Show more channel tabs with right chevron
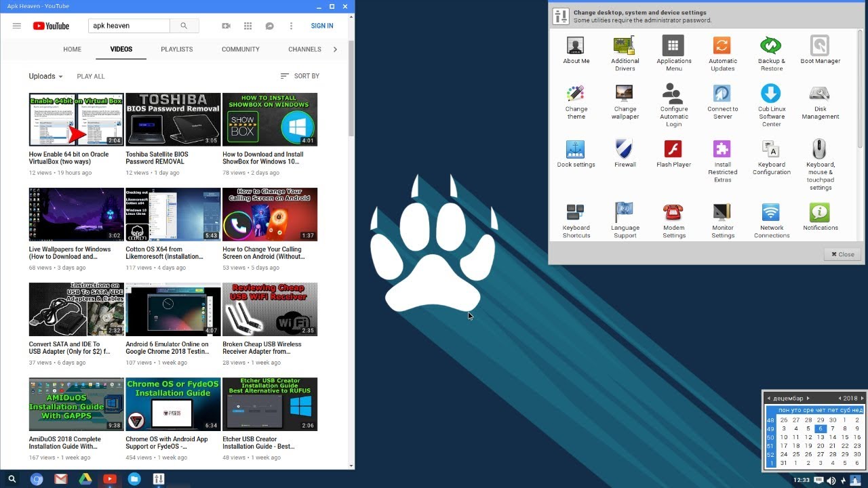 pyautogui.click(x=335, y=49)
